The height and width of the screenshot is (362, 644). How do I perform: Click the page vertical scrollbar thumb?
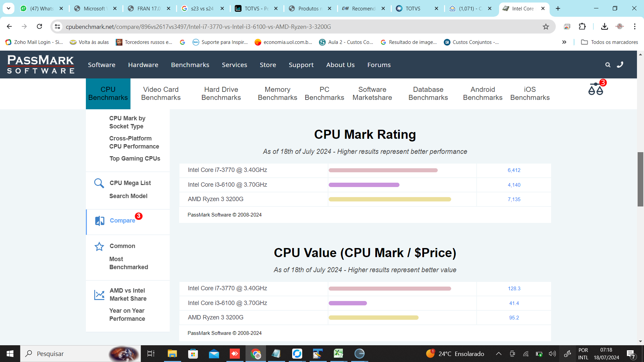640,179
